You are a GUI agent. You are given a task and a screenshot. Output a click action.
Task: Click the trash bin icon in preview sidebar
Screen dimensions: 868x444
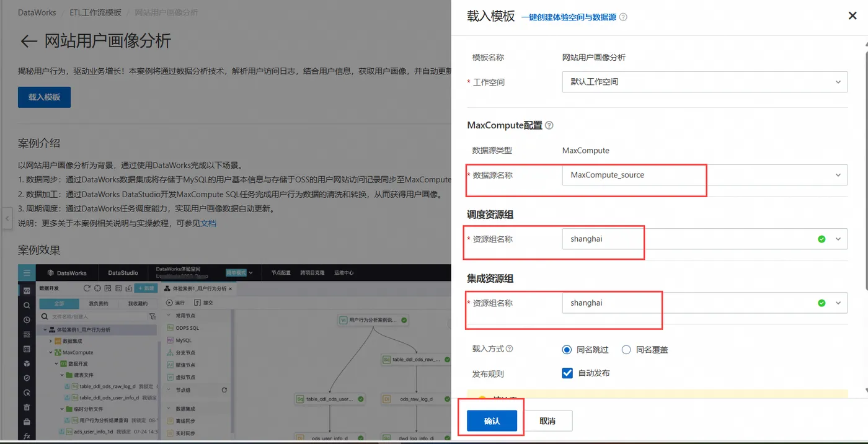(27, 407)
